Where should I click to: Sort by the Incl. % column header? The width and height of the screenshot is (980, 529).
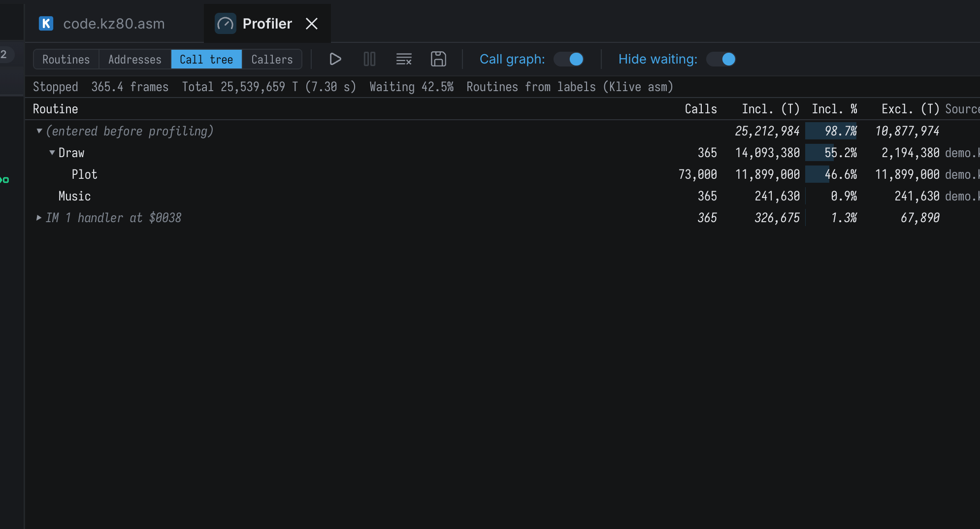click(x=835, y=109)
